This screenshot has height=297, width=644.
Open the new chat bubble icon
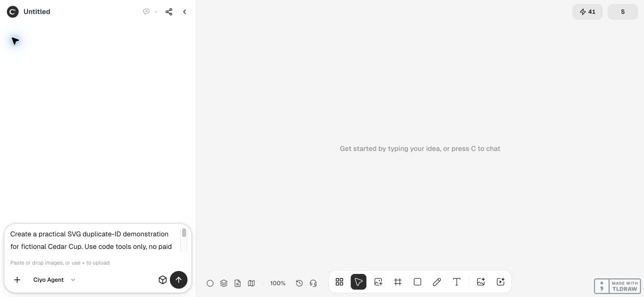coord(146,12)
